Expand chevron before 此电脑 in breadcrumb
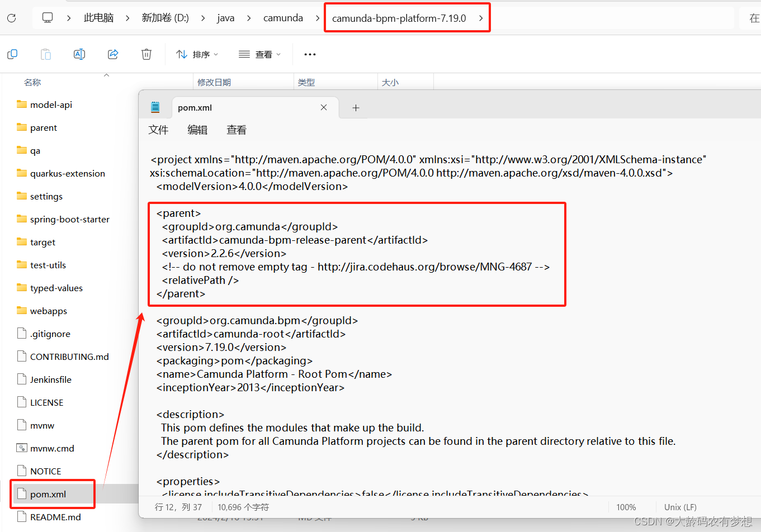 point(68,18)
